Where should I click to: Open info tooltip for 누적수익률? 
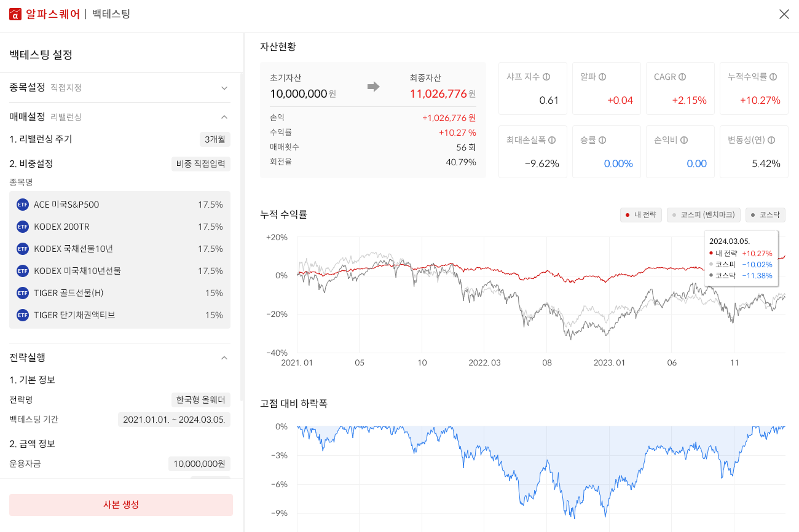click(x=773, y=77)
